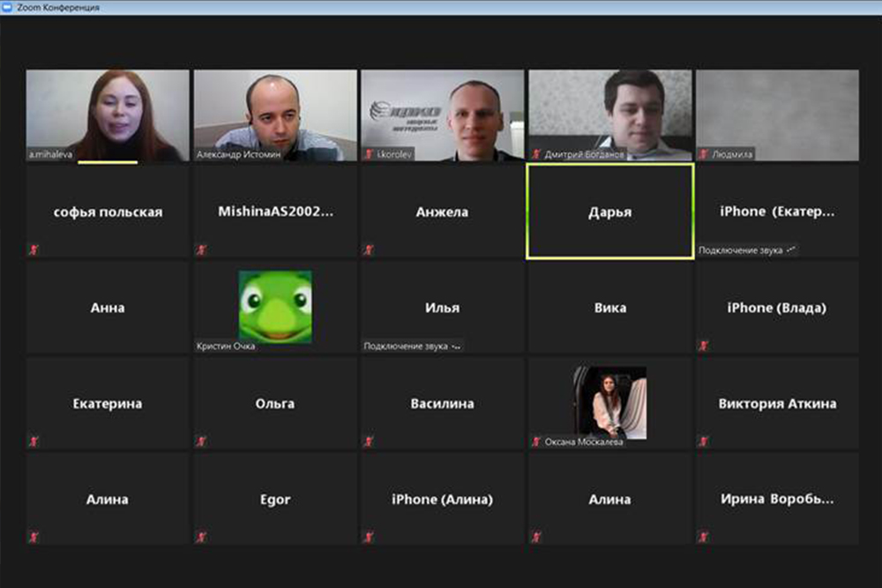Click muted mic icon on Анжела tile
The image size is (882, 588).
(369, 249)
